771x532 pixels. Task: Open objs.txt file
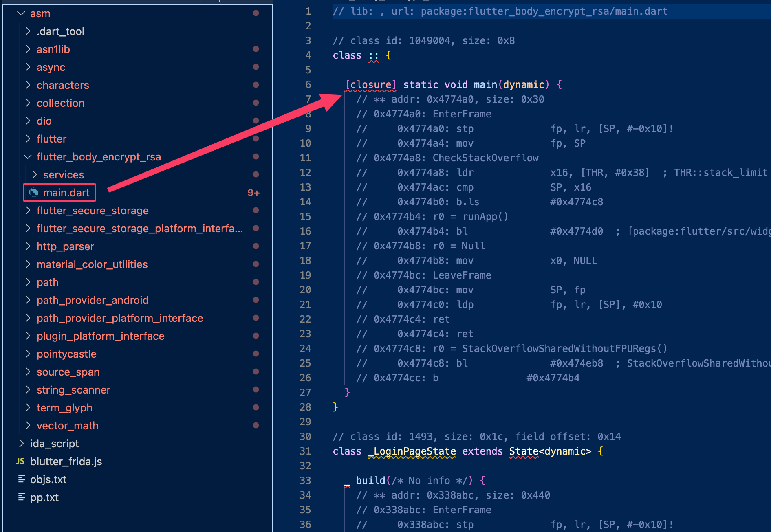48,479
